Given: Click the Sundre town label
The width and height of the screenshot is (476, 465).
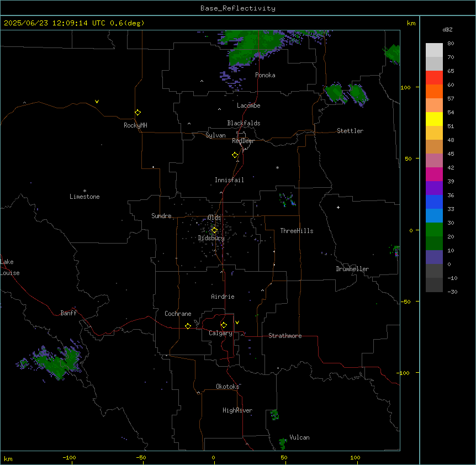Looking at the screenshot, I should coord(161,216).
